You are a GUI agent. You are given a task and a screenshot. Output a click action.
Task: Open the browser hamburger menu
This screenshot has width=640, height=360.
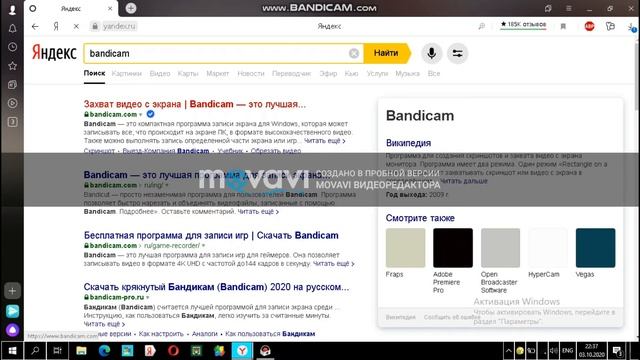(569, 8)
